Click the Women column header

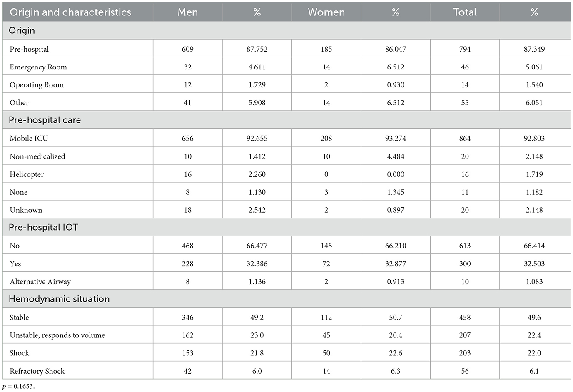pos(326,12)
